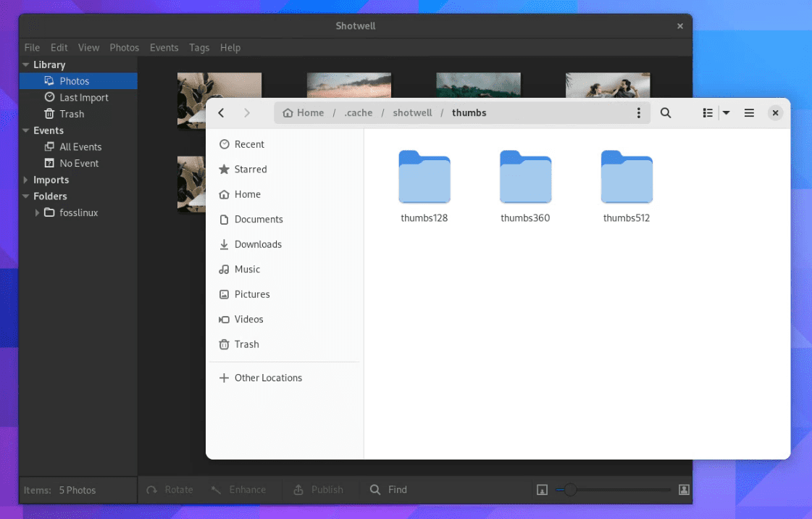
Task: Open Trash in files sidebar
Action: [284, 344]
